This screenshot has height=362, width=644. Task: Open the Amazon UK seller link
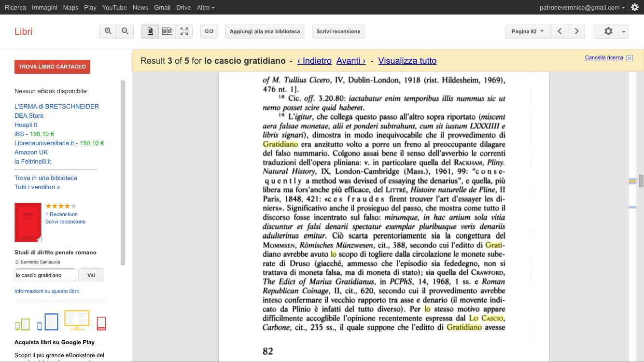click(31, 152)
